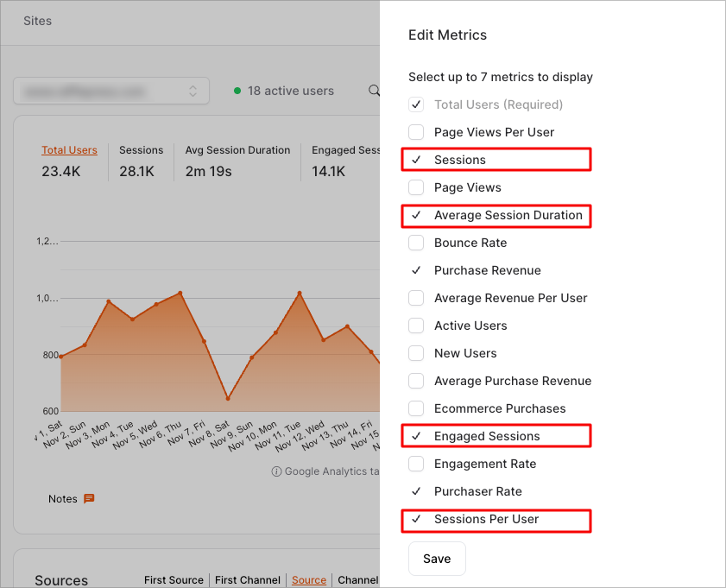Screen dimensions: 726x588
Task: Open the website selector dropdown
Action: pos(110,90)
